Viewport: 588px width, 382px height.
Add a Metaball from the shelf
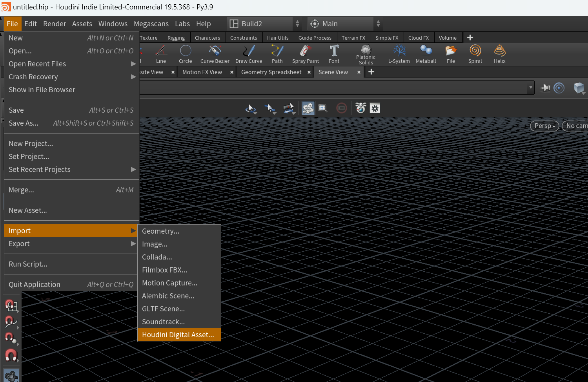[x=426, y=54]
